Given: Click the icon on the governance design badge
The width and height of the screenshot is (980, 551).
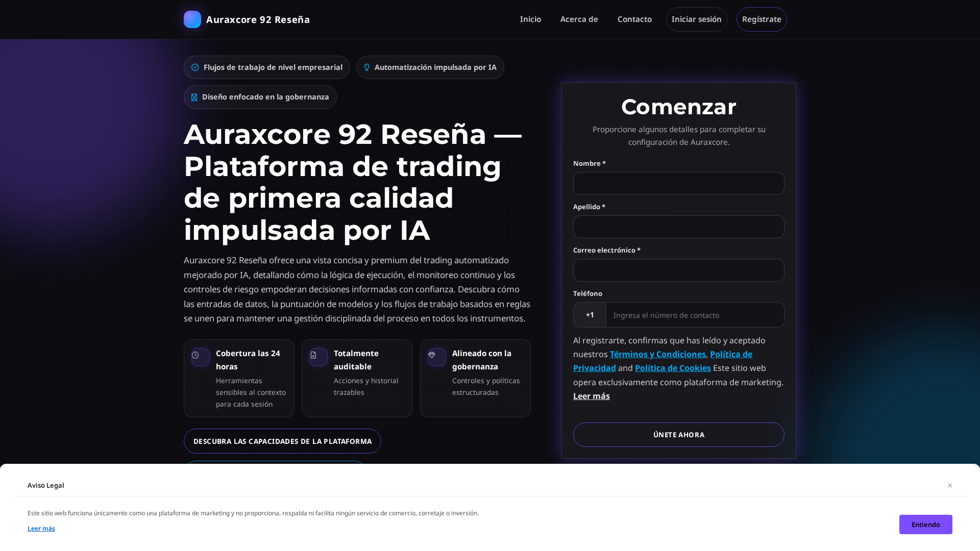Looking at the screenshot, I should (194, 97).
